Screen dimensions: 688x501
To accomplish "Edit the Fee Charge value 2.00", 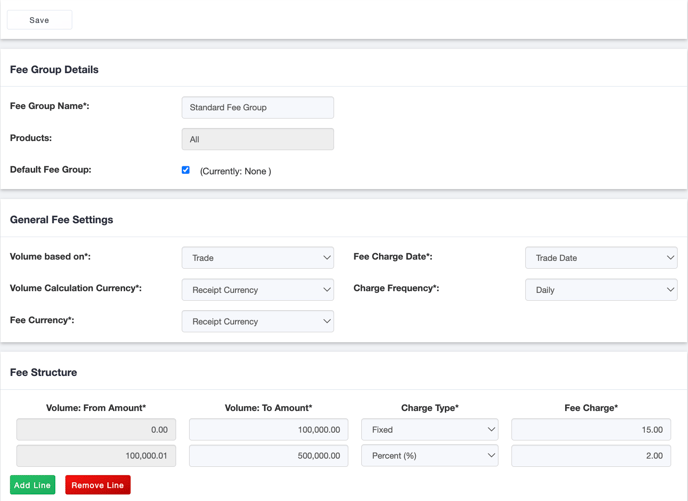I will click(590, 456).
